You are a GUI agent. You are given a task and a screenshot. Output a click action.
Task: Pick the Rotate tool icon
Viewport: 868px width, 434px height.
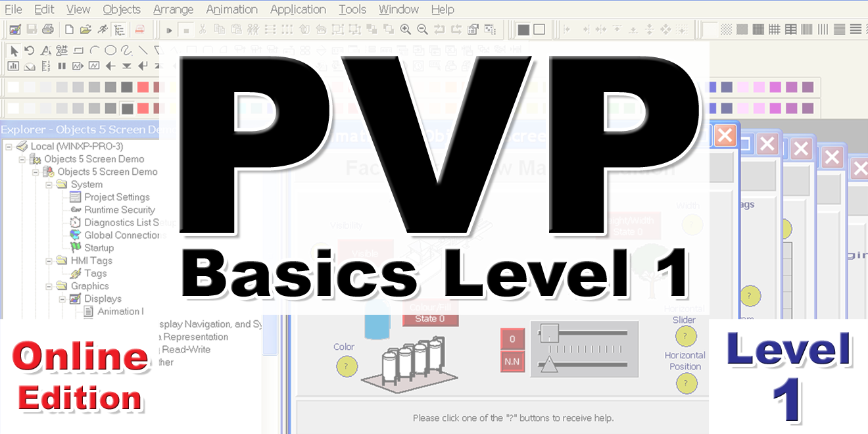[30, 51]
